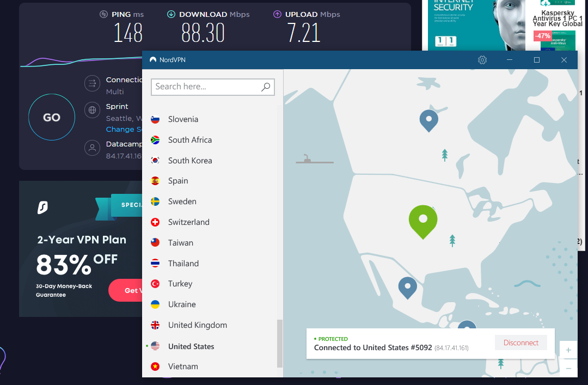The width and height of the screenshot is (588, 385).
Task: Open the ESET Internet Security ad thumbnail
Action: point(474,25)
